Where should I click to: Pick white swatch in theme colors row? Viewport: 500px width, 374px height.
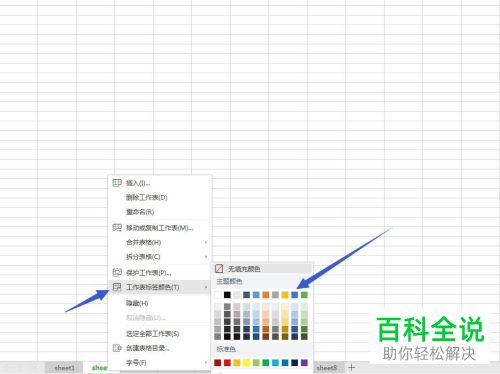coord(218,295)
